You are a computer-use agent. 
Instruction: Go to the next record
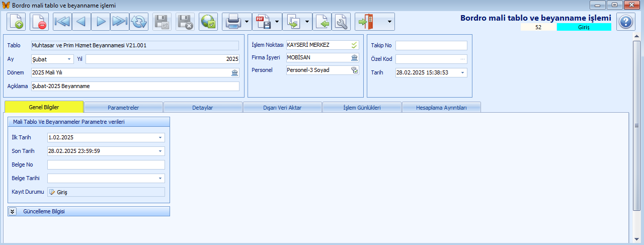click(101, 22)
